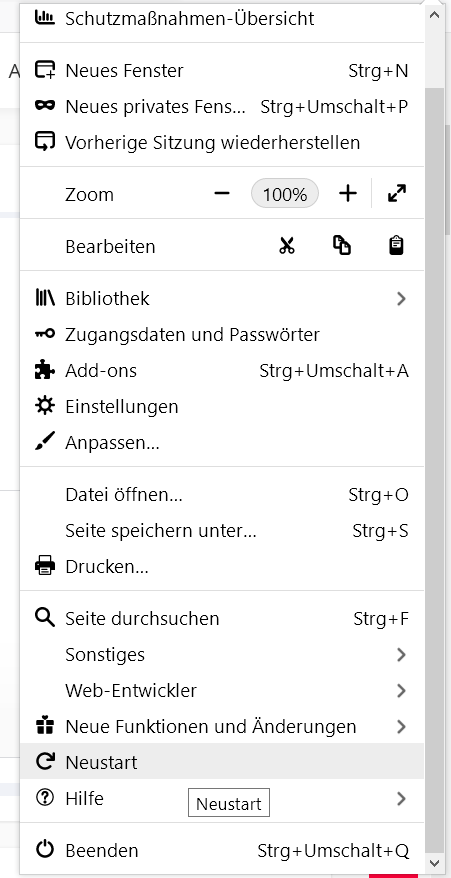Click the copy icon next to Bearbeiten

tap(342, 246)
